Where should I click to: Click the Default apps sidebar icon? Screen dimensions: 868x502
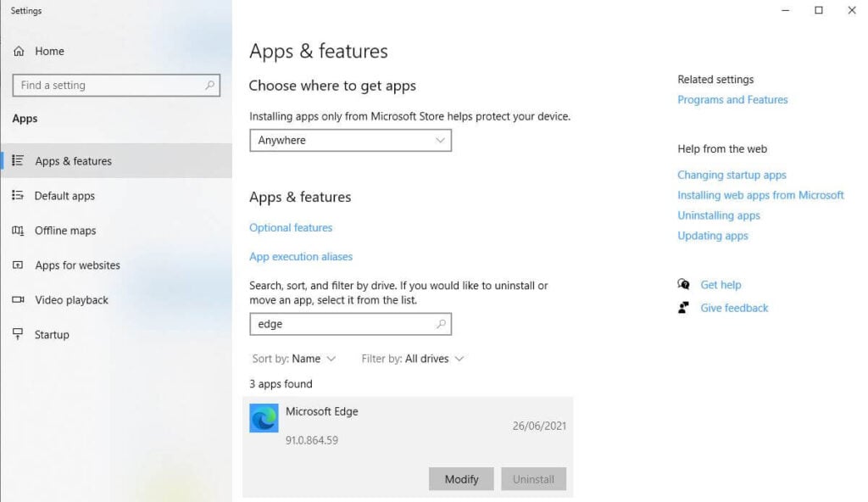(18, 196)
